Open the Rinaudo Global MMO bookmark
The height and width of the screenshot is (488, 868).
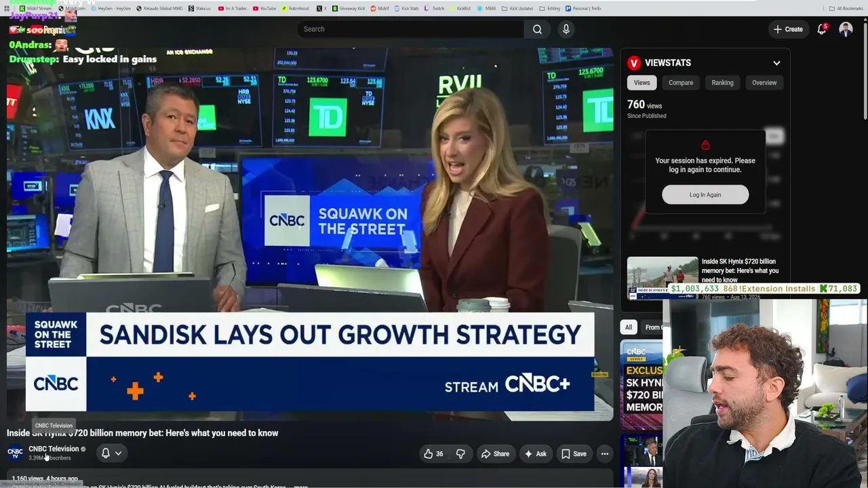pyautogui.click(x=159, y=8)
